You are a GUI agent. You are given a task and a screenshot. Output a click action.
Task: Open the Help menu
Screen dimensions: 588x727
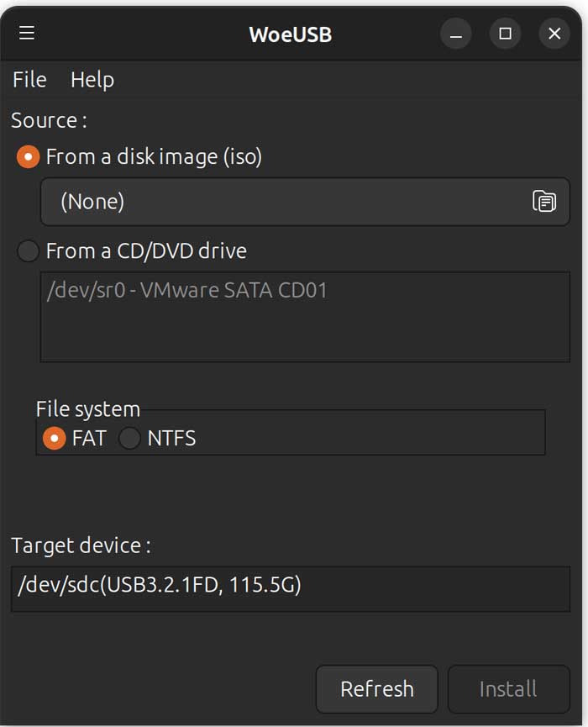click(x=92, y=80)
